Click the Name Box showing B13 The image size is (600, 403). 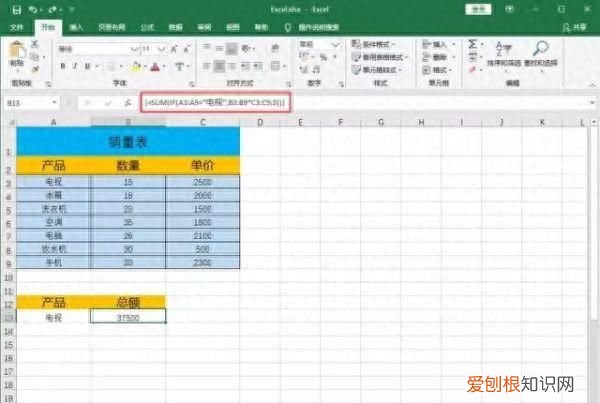click(x=31, y=103)
